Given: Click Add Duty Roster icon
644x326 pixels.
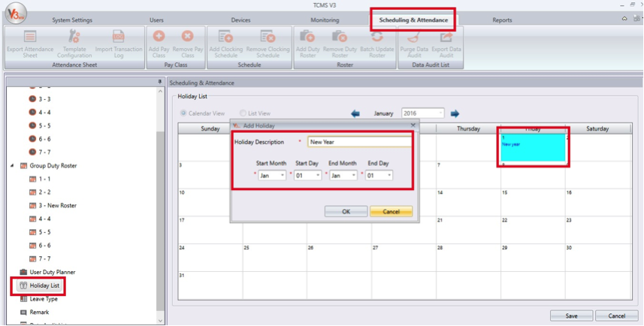Looking at the screenshot, I should 307,37.
